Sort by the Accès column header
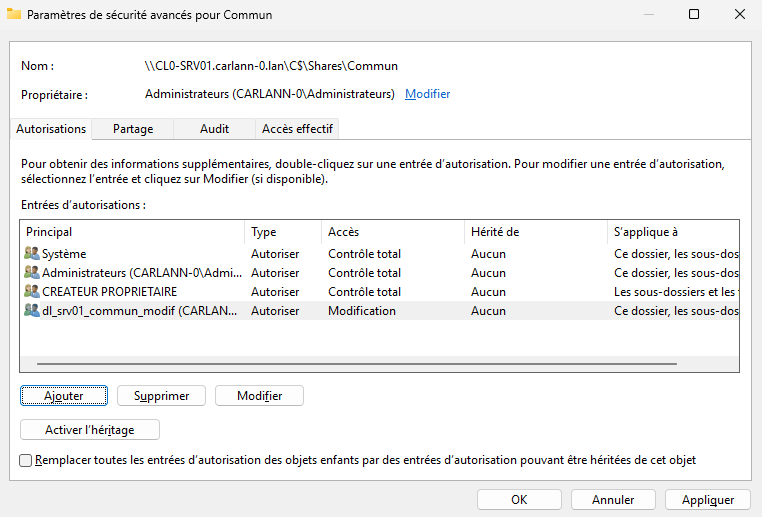 tap(393, 232)
